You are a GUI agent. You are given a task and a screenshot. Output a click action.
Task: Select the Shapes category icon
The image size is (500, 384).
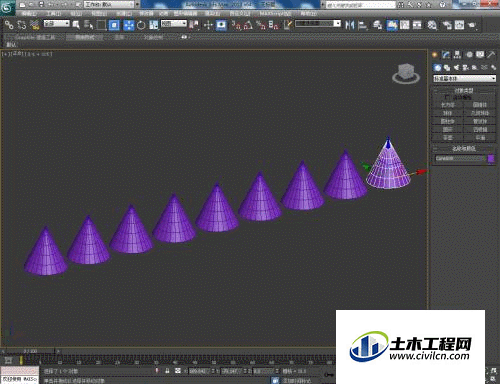pos(447,68)
